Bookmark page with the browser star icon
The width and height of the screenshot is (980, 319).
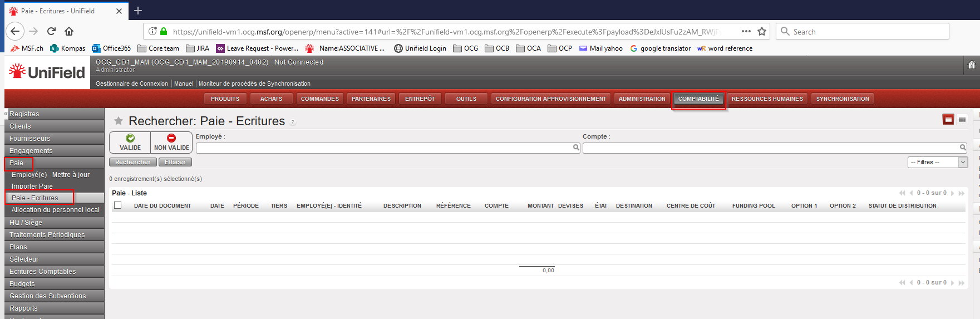click(762, 32)
